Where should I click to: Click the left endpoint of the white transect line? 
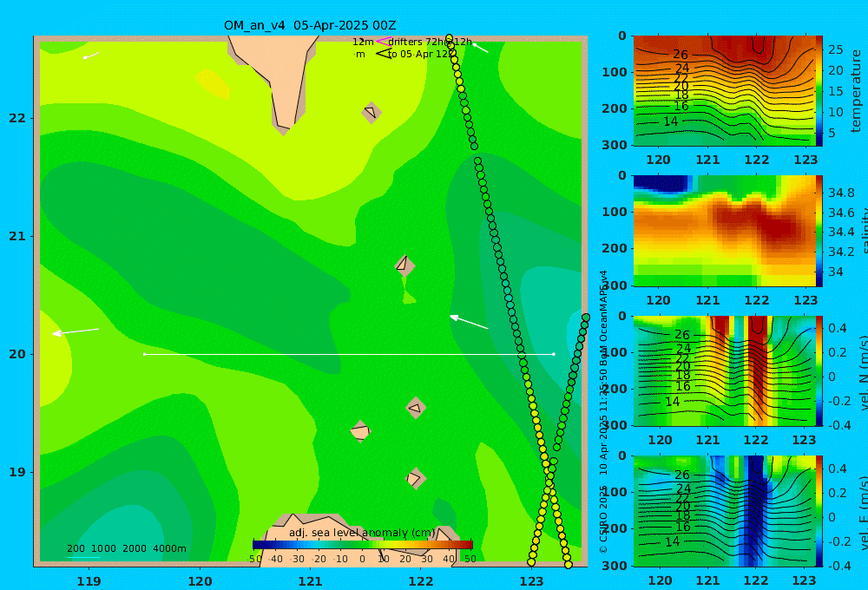click(144, 354)
